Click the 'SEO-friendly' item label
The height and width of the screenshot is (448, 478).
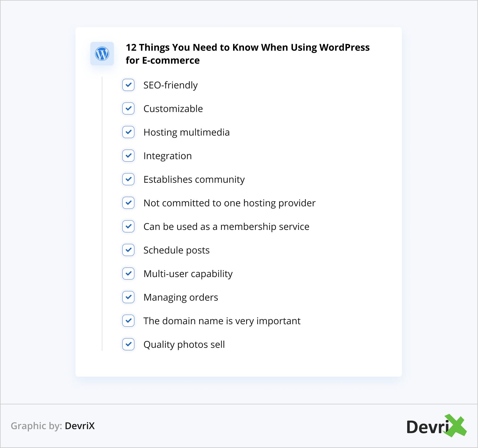pos(170,85)
